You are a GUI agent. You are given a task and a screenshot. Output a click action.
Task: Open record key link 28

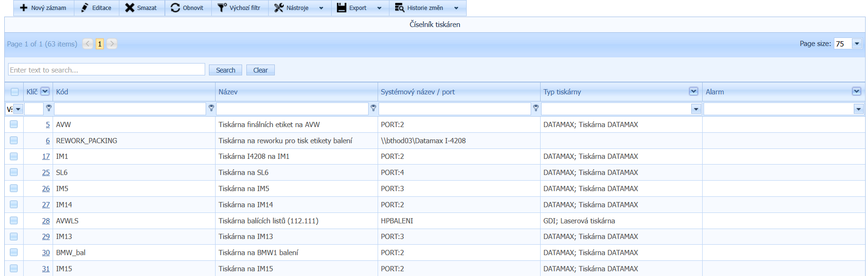(x=45, y=221)
